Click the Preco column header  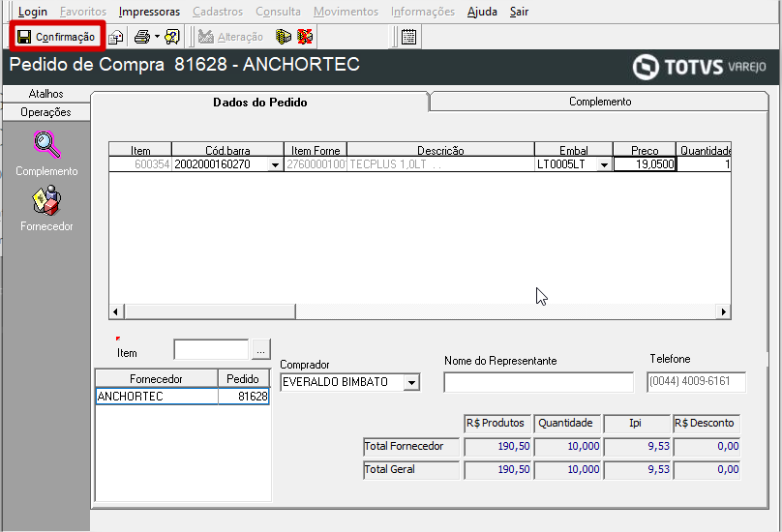pos(645,150)
